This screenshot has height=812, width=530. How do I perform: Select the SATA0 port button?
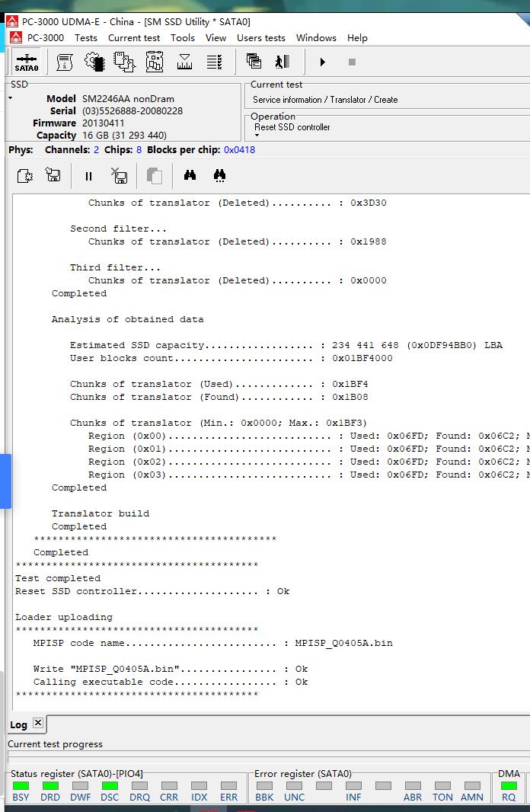tap(27, 62)
